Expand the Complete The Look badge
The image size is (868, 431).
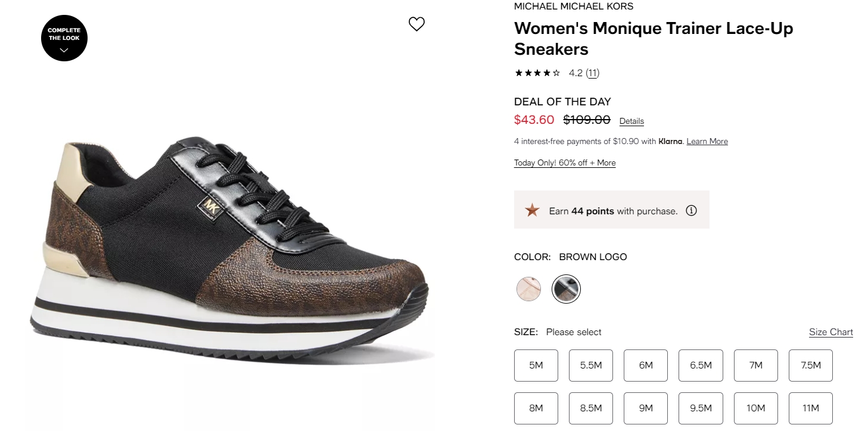tap(64, 38)
